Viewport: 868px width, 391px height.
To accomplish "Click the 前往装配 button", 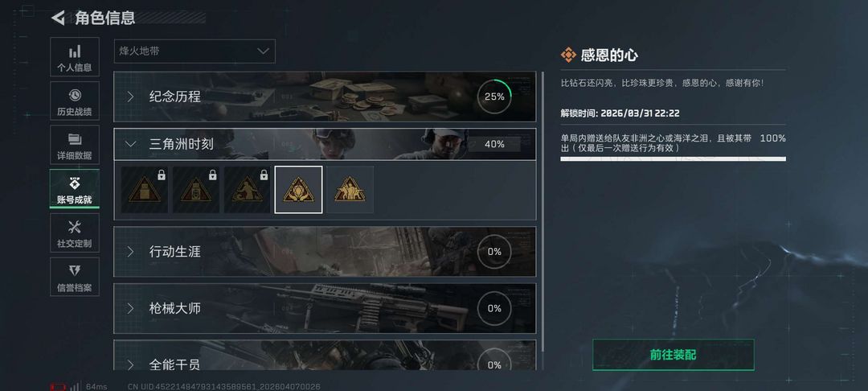I will point(674,355).
